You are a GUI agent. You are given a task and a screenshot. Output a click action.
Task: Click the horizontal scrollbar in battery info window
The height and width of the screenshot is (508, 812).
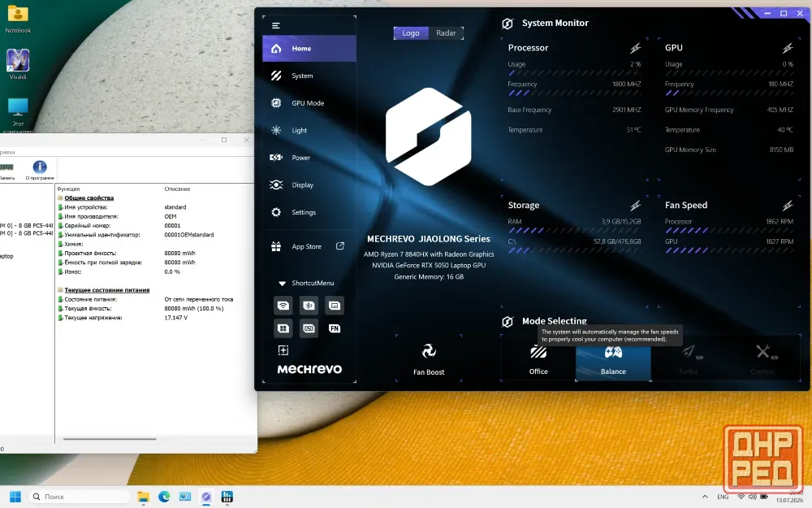pos(110,439)
